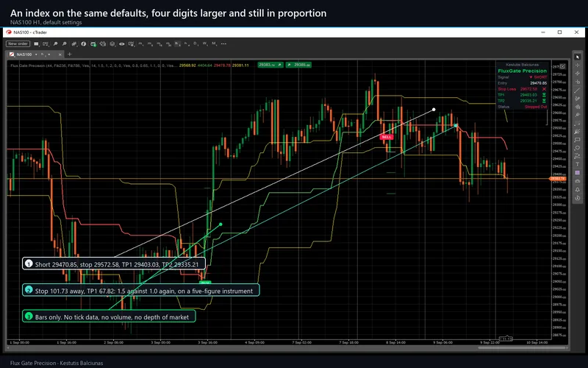The image size is (588, 368).
Task: Open the layers stack toolbar icon
Action: [x=112, y=43]
